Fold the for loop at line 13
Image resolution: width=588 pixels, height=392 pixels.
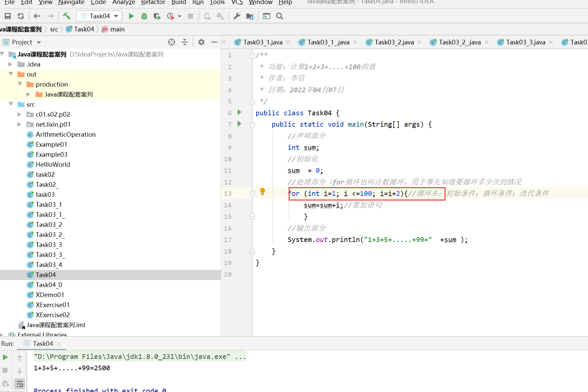(253, 193)
